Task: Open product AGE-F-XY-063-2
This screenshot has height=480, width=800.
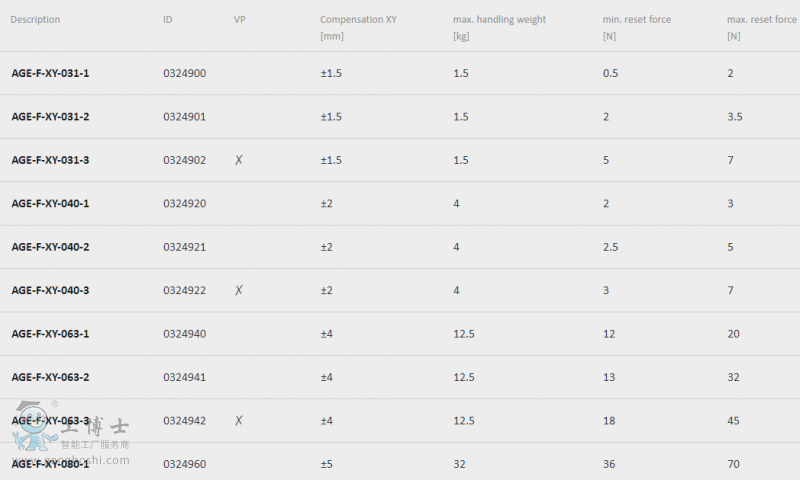Action: (50, 377)
